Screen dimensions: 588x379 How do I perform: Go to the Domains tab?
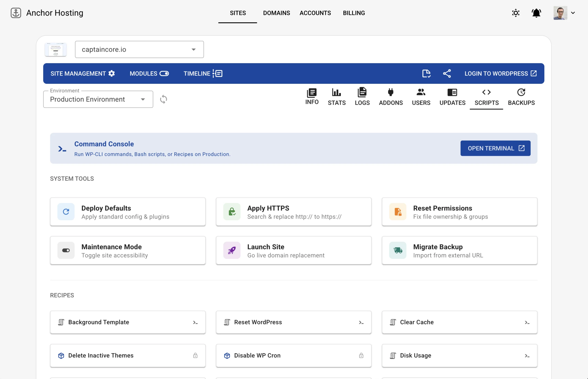click(x=276, y=13)
